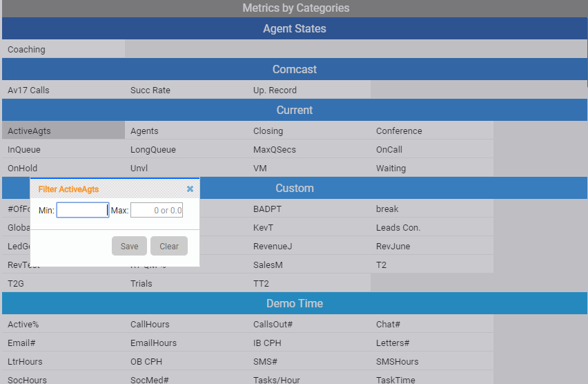Click the Waiting metric cell
Screen dimensions: 588x384
(x=431, y=168)
